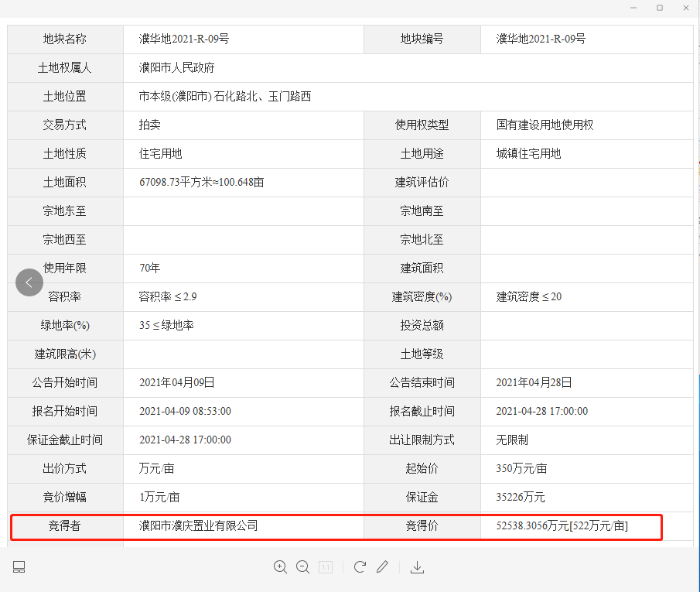Reset image to 1:1 actual size
700x592 pixels.
coord(326,567)
